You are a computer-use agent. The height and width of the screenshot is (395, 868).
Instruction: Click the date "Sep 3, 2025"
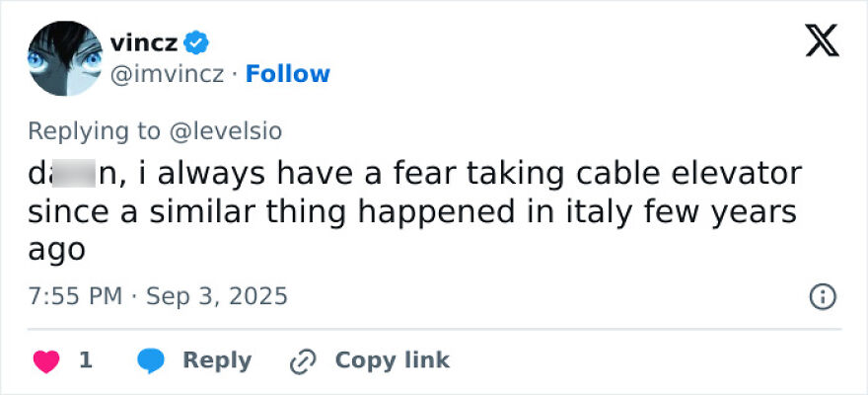(x=217, y=296)
